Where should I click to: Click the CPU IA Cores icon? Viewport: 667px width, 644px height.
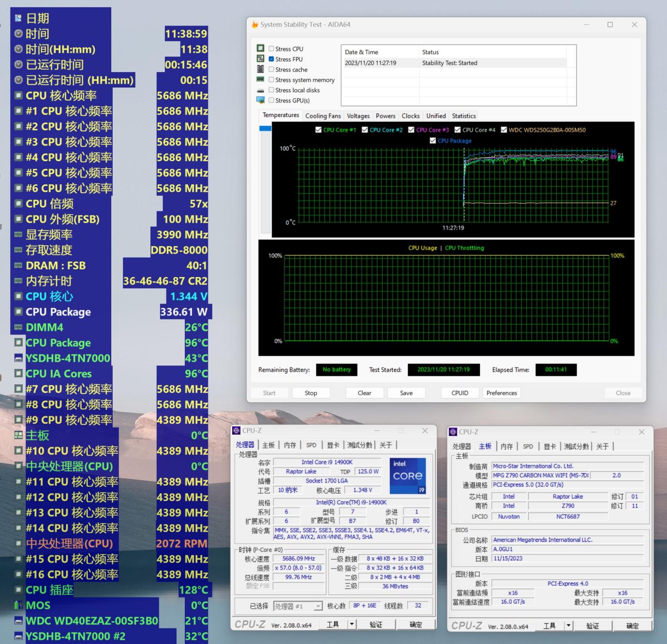tap(18, 373)
